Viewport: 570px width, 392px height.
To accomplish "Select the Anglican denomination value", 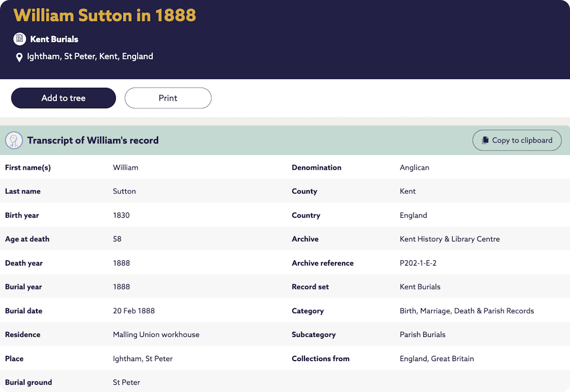I will pos(414,167).
